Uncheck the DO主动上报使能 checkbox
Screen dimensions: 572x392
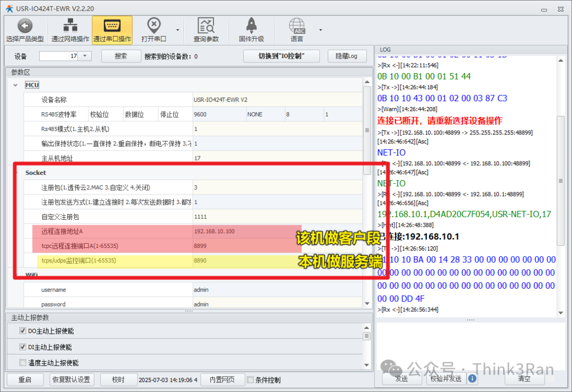(x=22, y=331)
